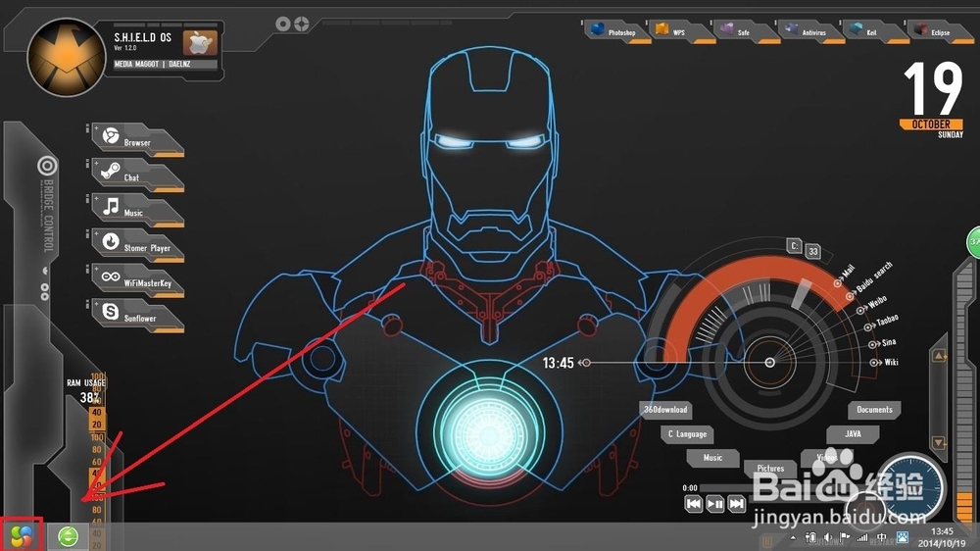Image resolution: width=980 pixels, height=551 pixels.
Task: Click the S.H.I.E.L.D eagle logo
Action: (67, 58)
